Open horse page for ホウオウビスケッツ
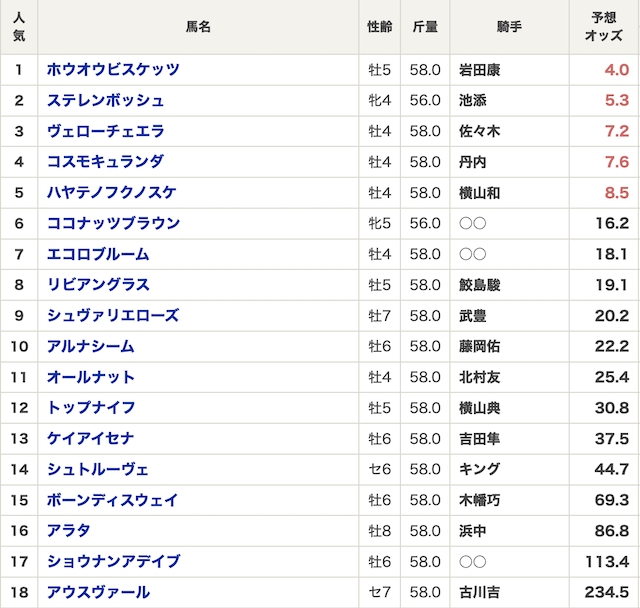 [113, 70]
